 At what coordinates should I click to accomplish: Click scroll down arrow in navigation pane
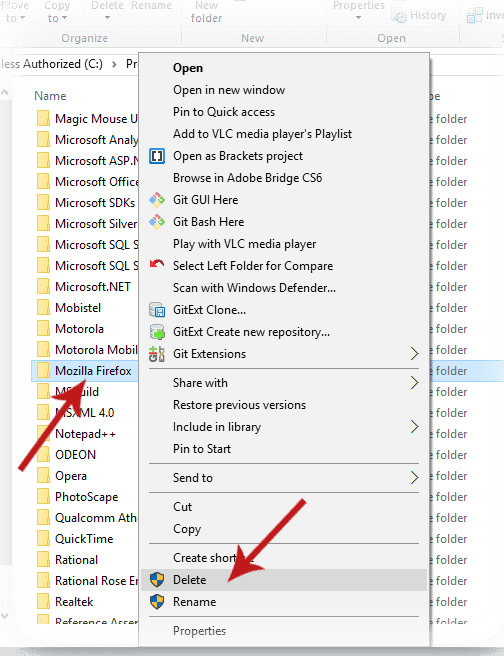pos(5,616)
